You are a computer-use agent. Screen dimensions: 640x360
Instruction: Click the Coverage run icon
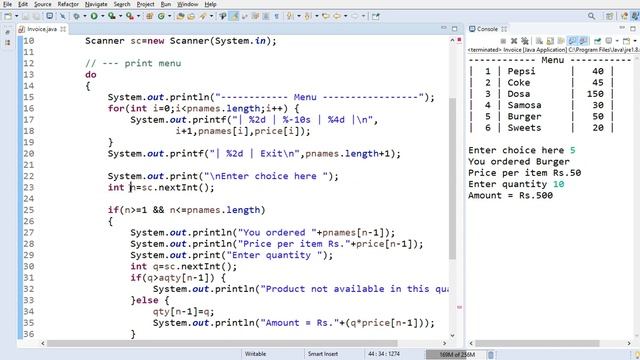tap(111, 16)
